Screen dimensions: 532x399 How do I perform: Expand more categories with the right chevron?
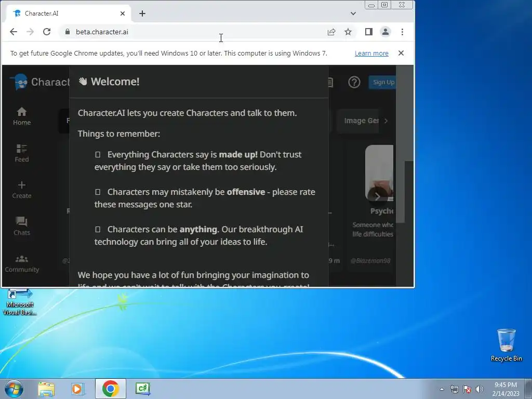point(386,121)
